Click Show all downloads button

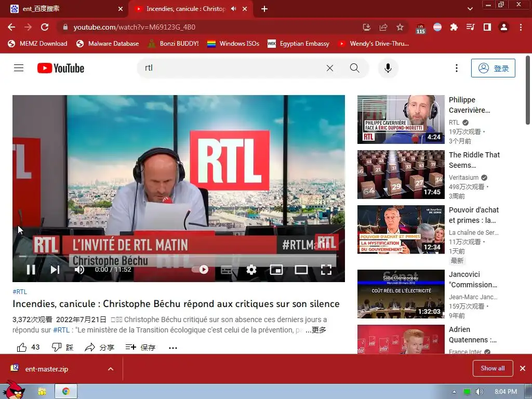click(493, 368)
